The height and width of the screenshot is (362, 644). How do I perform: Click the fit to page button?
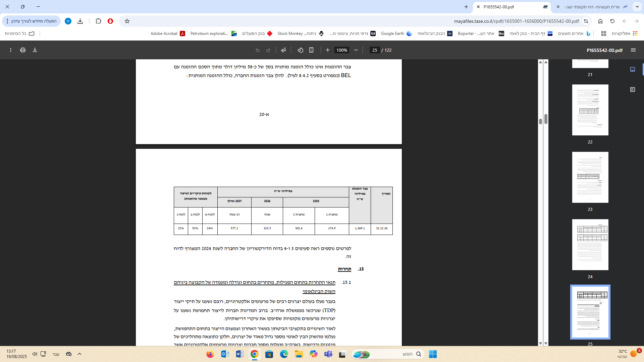coord(311,50)
